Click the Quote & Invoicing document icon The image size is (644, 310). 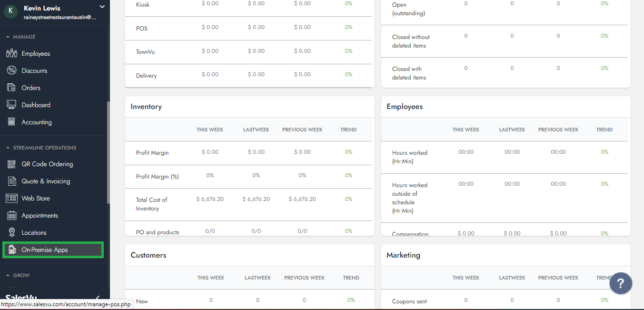tap(12, 181)
